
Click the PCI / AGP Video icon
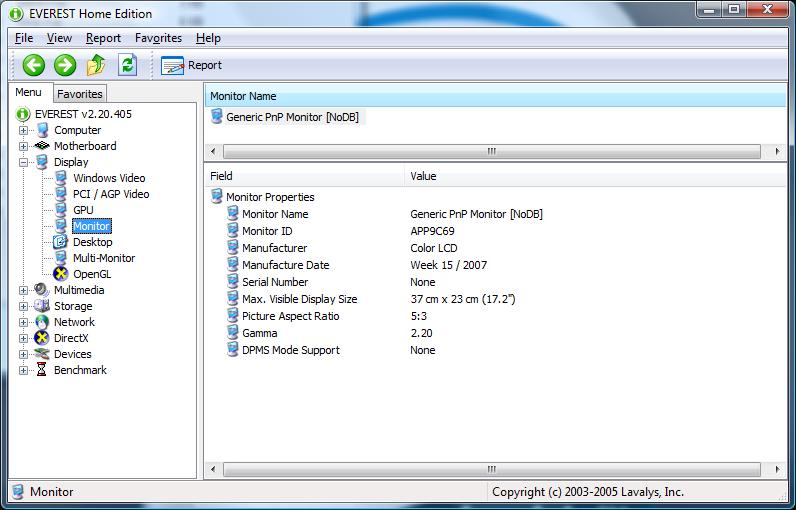coord(61,194)
